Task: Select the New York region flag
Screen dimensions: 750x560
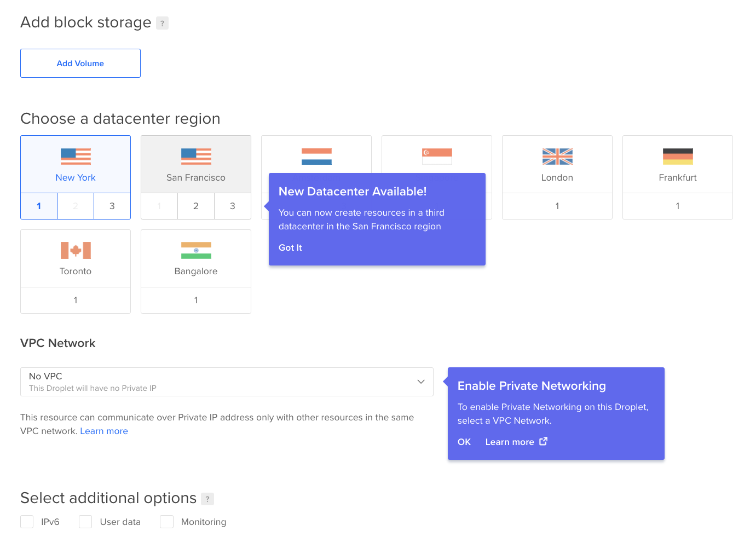Action: (x=76, y=157)
